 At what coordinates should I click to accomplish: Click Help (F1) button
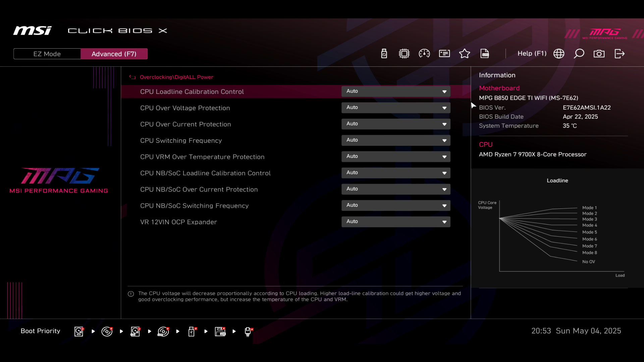coord(532,54)
